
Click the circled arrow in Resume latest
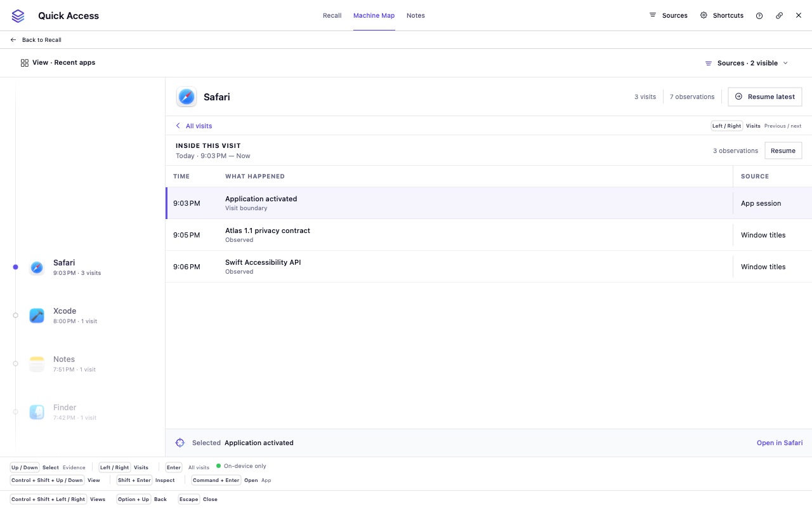[x=738, y=97]
